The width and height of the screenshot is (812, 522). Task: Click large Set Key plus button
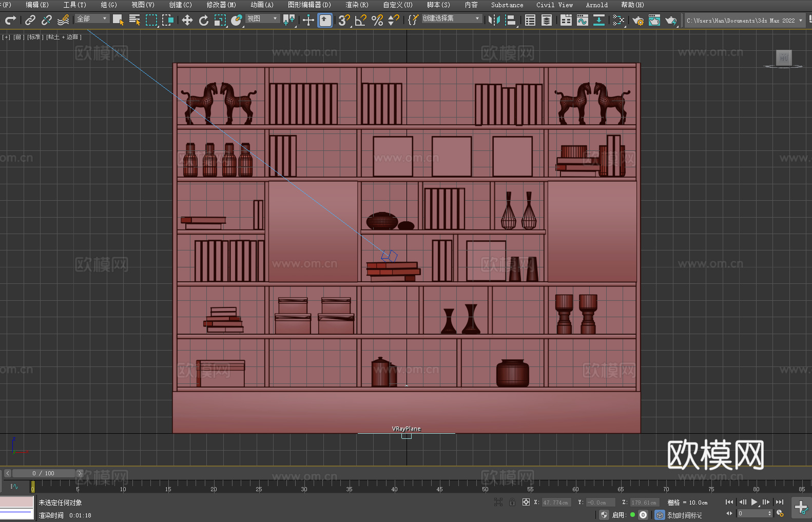[801, 508]
